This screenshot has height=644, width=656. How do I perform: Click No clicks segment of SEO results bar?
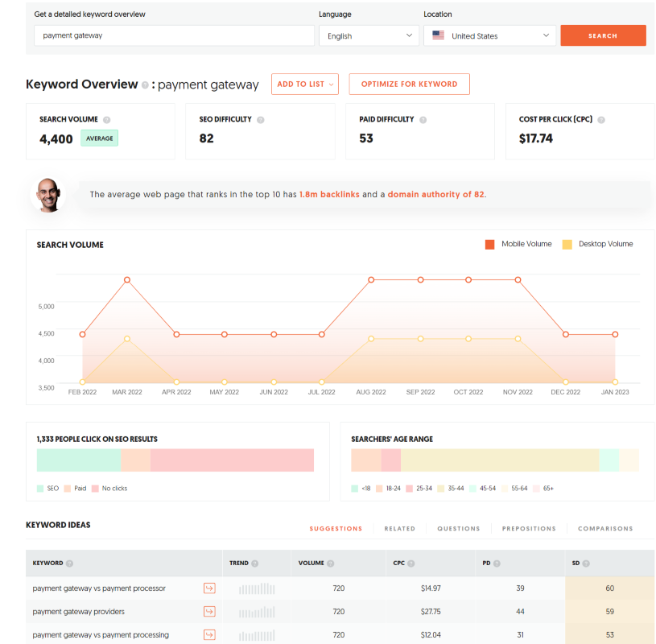tap(232, 460)
